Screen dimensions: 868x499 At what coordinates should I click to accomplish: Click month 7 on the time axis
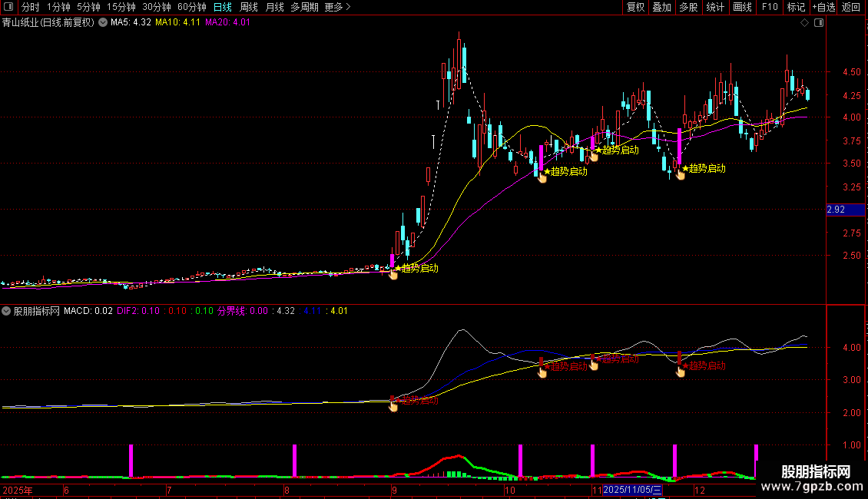[169, 491]
